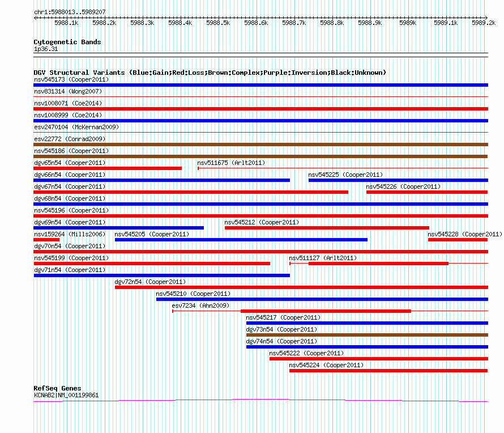Screen dimensions: 504x433
Task: Click the 5988.5k ruler tick label
Action: 218,23
